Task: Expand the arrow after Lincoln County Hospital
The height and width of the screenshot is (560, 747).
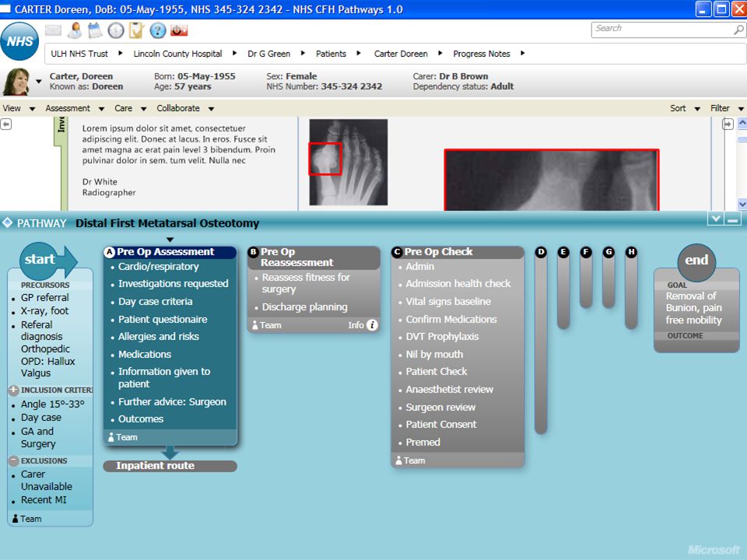Action: pos(235,54)
